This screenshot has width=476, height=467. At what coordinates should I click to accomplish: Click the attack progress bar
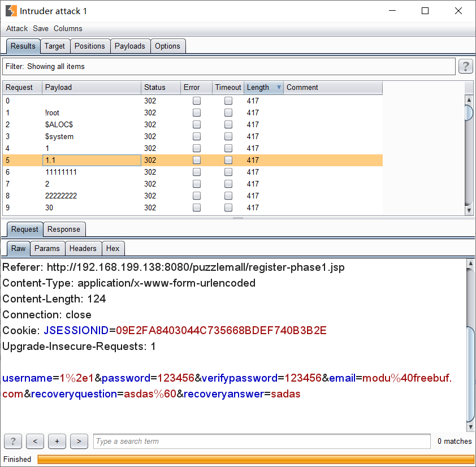tap(254, 459)
